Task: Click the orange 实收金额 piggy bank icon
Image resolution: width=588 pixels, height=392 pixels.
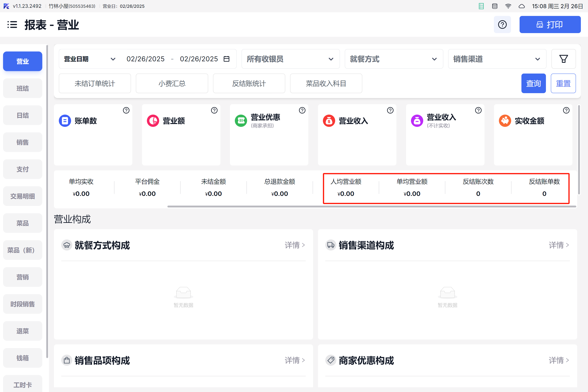Action: click(x=505, y=121)
